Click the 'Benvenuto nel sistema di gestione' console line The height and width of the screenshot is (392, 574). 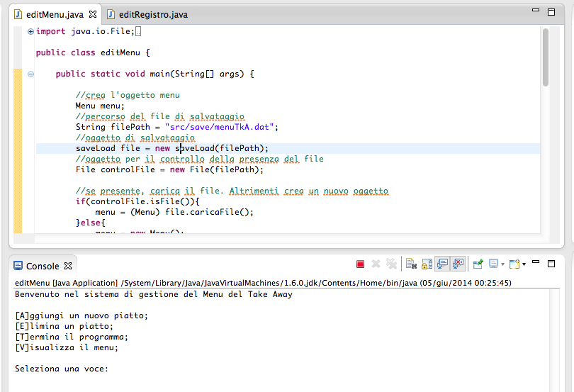(x=154, y=294)
